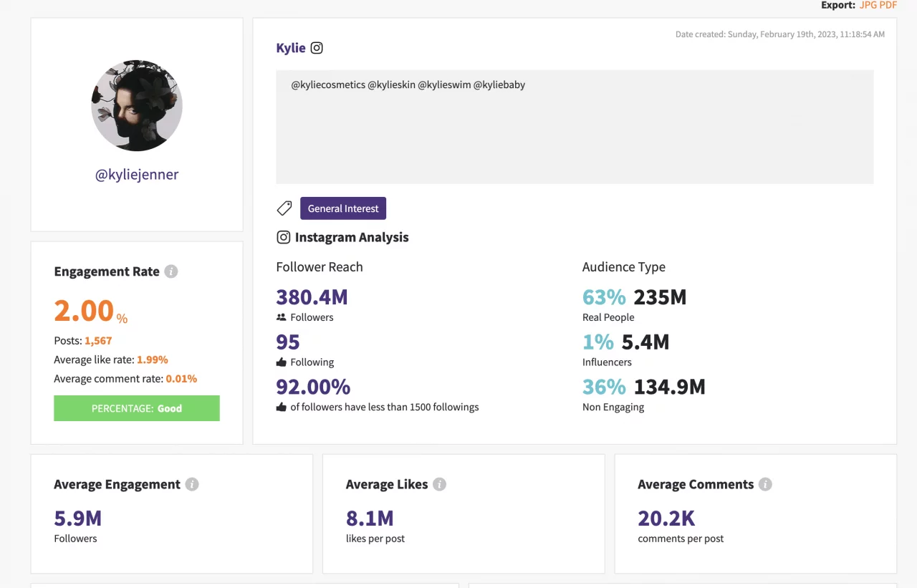Click the info icon beside Average Comments
Viewport: 917px width, 588px height.
point(766,484)
